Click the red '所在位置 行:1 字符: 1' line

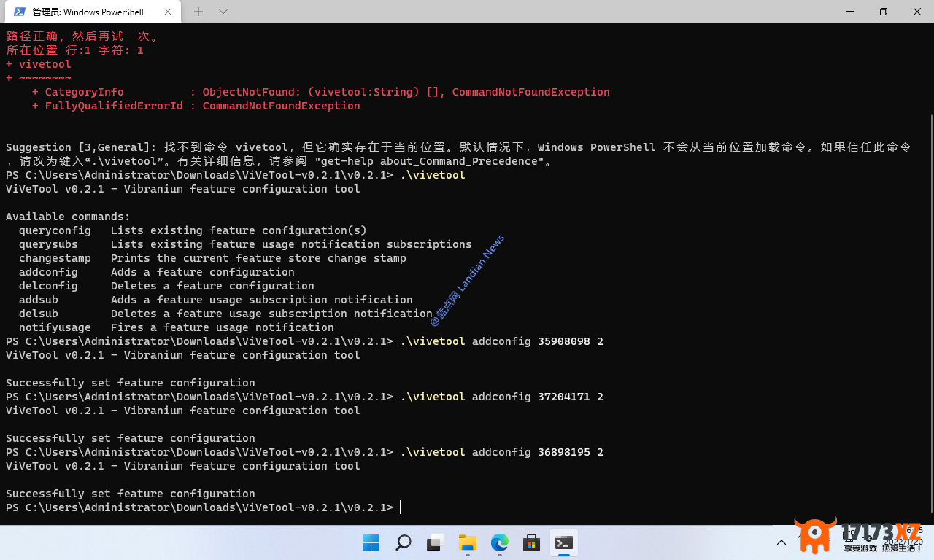click(74, 50)
